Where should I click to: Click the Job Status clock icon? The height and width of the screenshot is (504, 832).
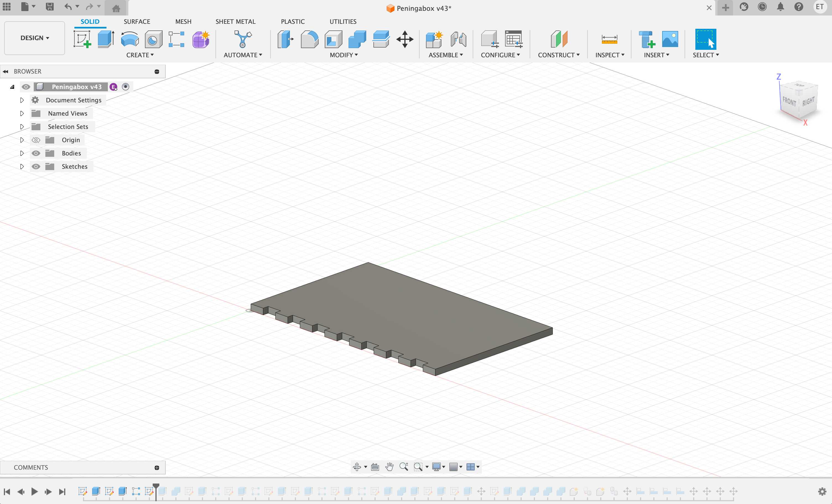[x=762, y=7]
